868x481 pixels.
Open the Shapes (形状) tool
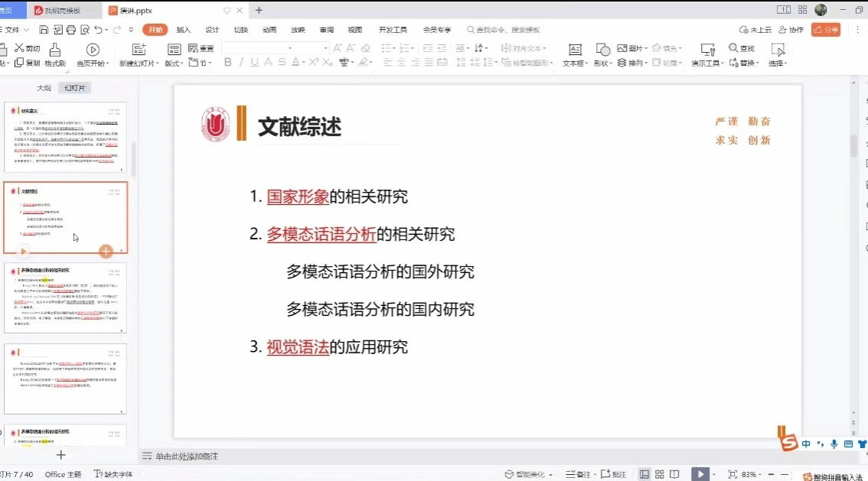(602, 50)
